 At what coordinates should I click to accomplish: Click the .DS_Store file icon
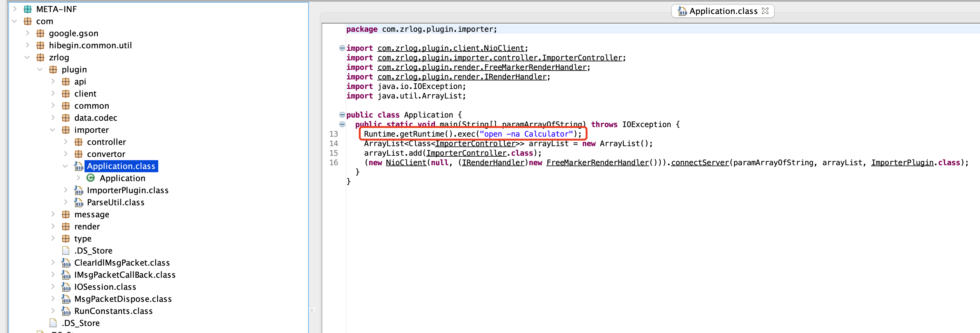65,250
